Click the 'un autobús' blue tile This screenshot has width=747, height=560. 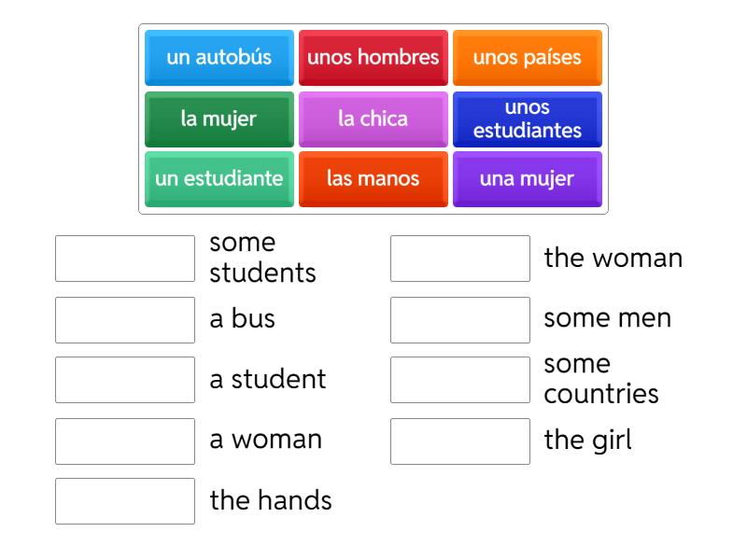coord(219,58)
